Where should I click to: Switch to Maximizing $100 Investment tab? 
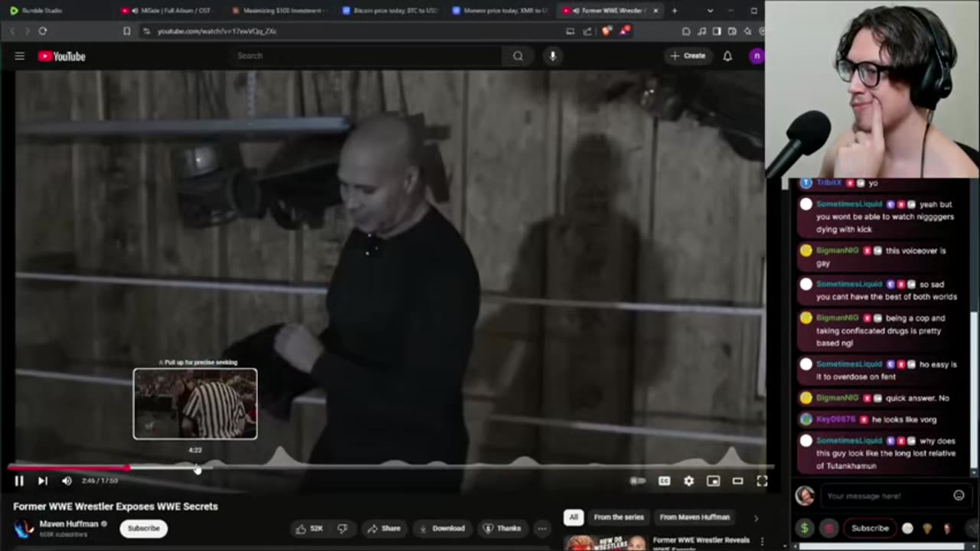[x=279, y=11]
